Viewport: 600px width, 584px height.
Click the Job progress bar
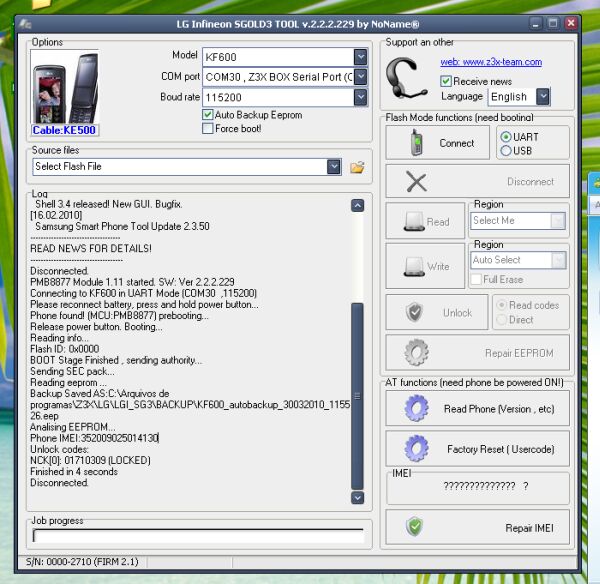click(198, 535)
